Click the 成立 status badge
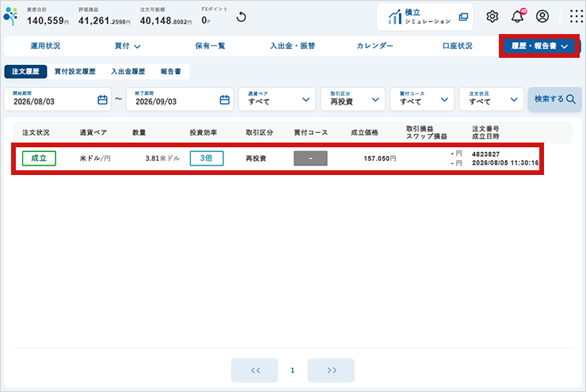Image resolution: width=586 pixels, height=392 pixels. (39, 158)
